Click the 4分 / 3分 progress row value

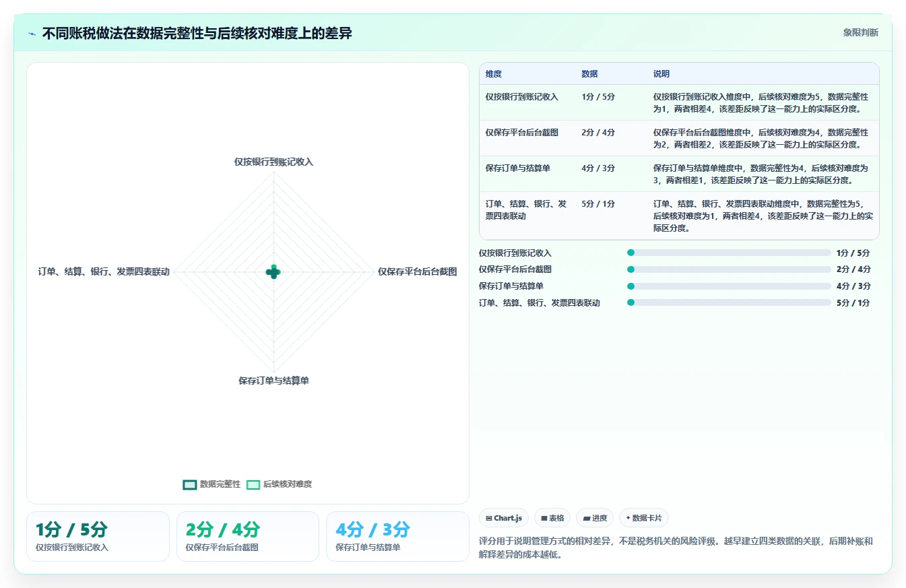(x=853, y=286)
